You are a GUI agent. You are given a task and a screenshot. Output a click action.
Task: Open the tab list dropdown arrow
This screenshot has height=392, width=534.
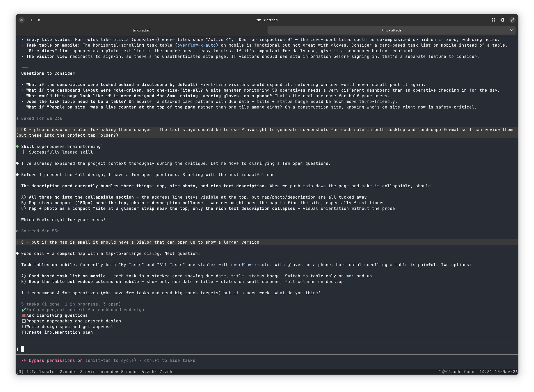click(x=39, y=20)
